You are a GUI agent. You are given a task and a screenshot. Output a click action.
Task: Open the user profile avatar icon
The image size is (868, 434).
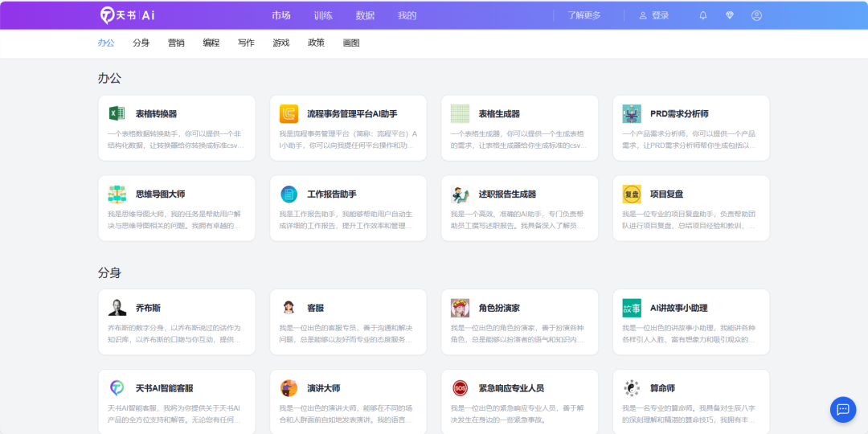[756, 15]
